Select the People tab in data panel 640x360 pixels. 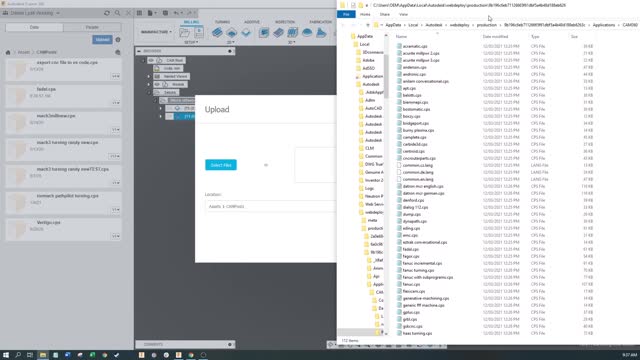[x=92, y=27]
